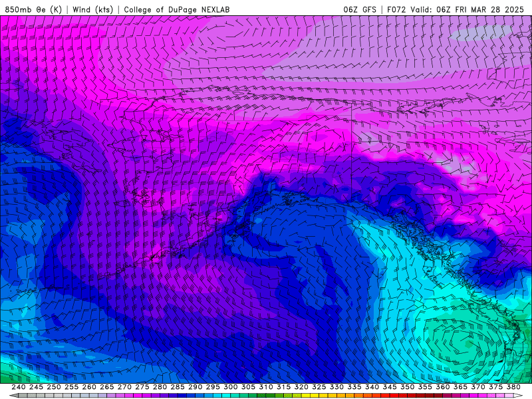Click the 275 label on the color scale
532x399 pixels.
(142, 387)
